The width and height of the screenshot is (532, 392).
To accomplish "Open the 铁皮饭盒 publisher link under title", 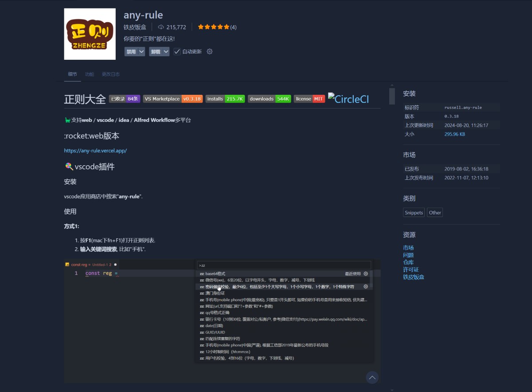I will tap(135, 27).
